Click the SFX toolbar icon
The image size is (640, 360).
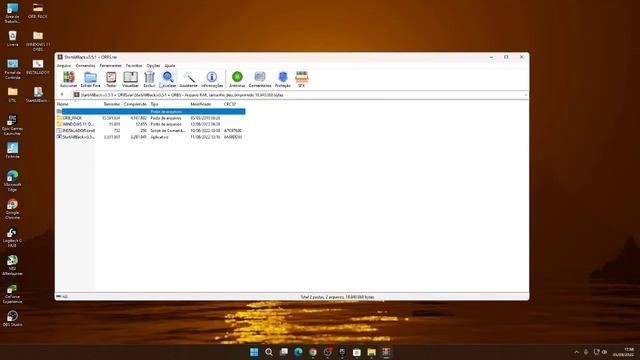(x=302, y=79)
